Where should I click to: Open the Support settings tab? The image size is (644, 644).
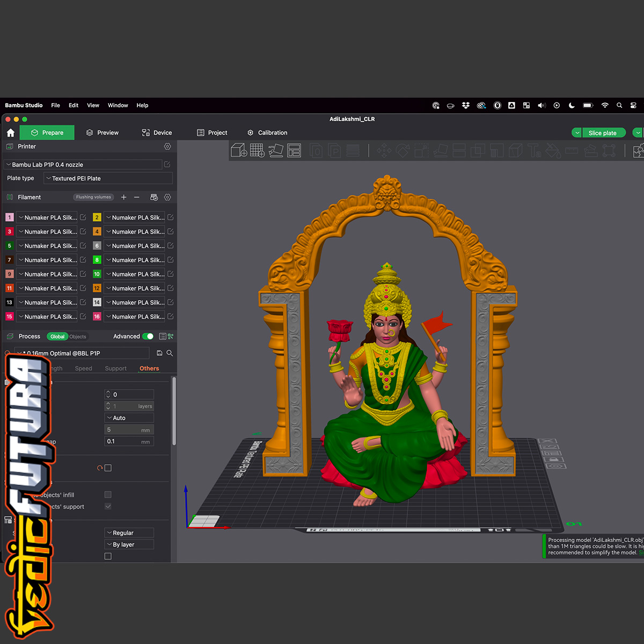(x=116, y=369)
